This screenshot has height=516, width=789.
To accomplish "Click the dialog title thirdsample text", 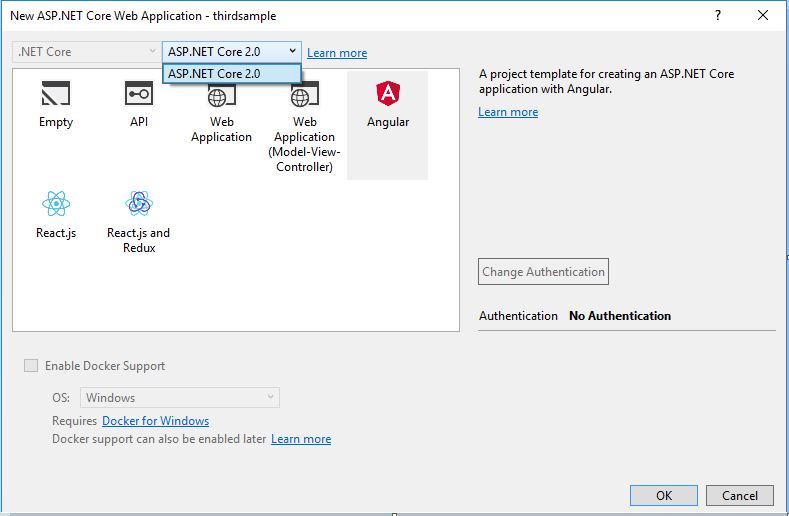I will point(245,16).
